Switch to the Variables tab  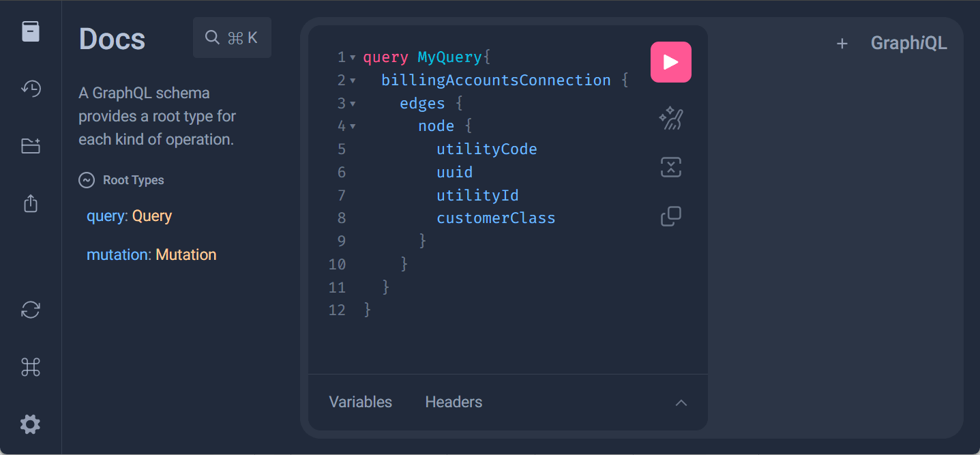360,402
